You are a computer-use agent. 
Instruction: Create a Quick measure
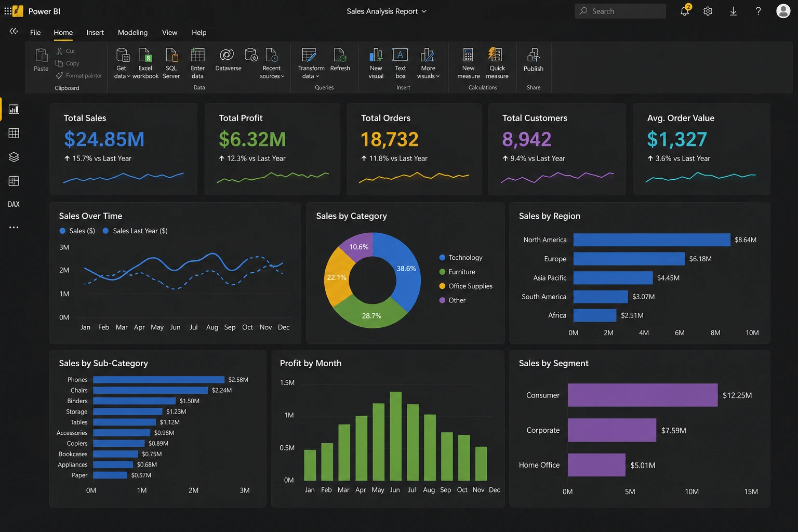click(497, 63)
